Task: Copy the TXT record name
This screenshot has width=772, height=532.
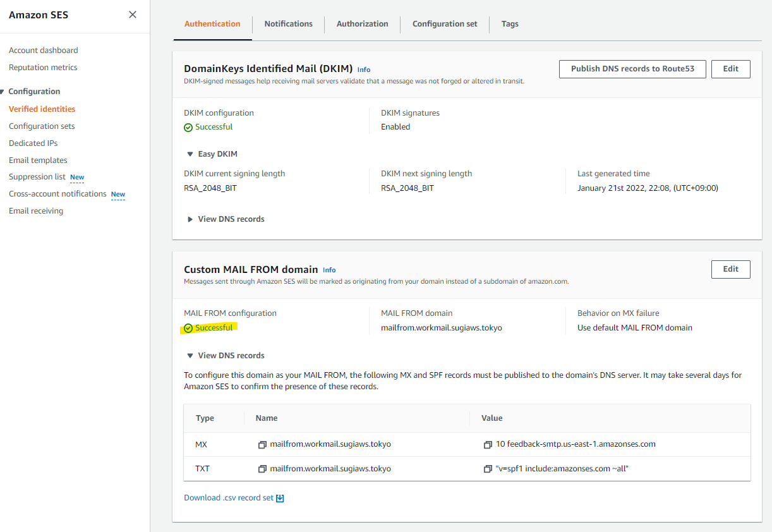Action: click(262, 469)
